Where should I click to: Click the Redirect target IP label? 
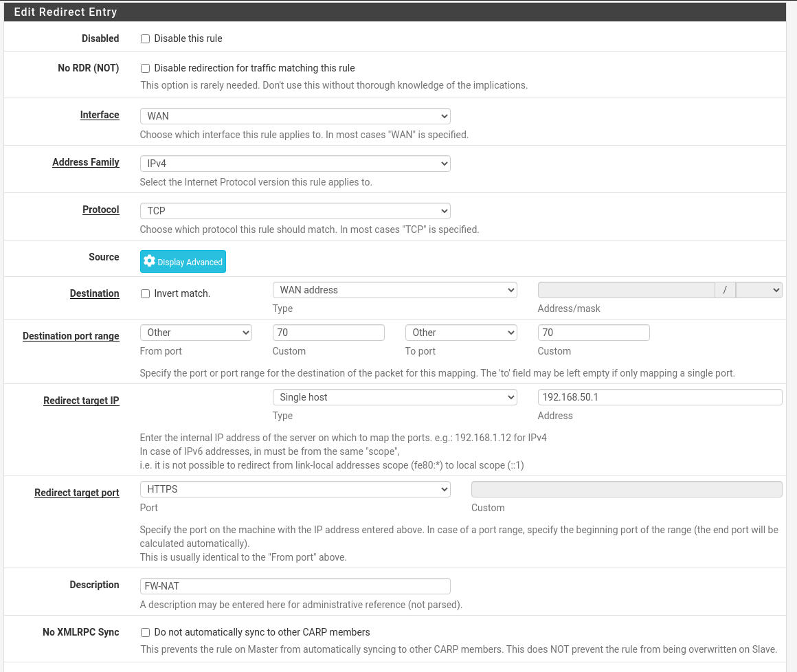(x=81, y=401)
